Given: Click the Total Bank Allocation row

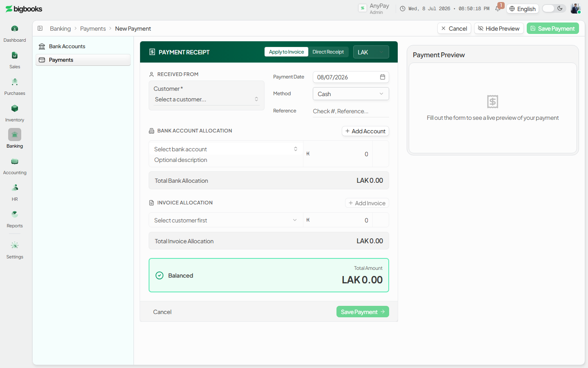Looking at the screenshot, I should tap(269, 180).
